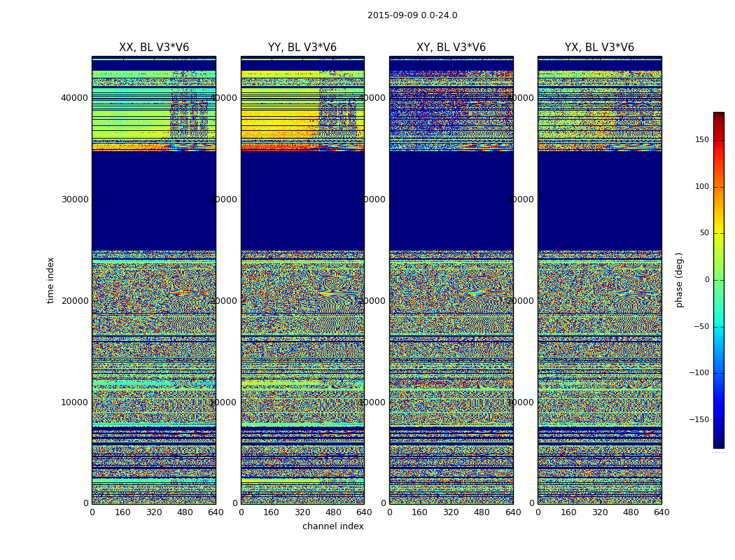Click the 'YX, BL V3*V6' subplot title

tap(599, 48)
